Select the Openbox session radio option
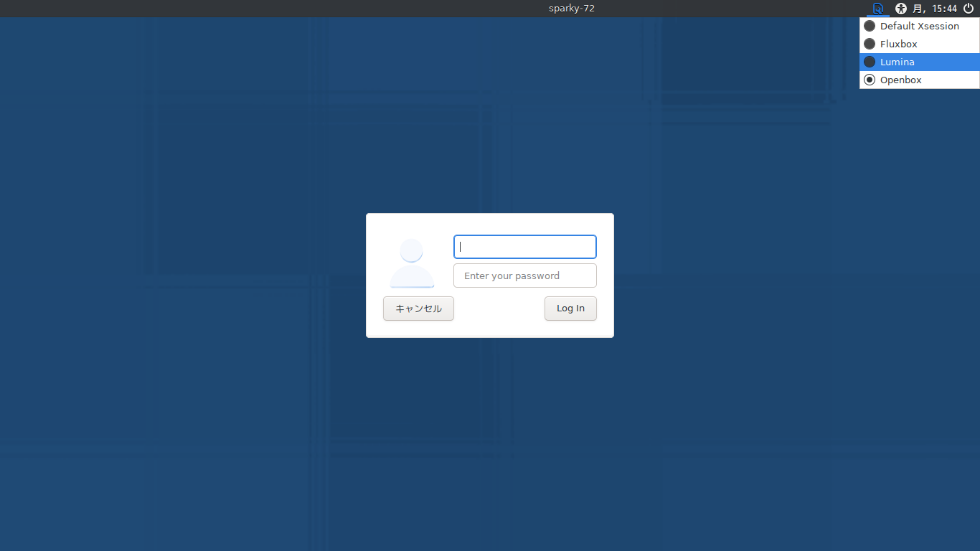This screenshot has height=551, width=980. click(920, 80)
